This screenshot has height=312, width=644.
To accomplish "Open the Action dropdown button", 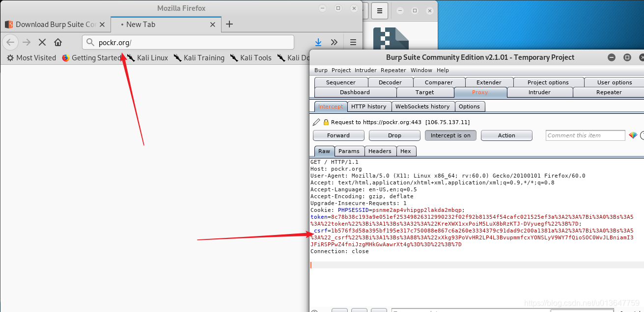I will pos(506,135).
